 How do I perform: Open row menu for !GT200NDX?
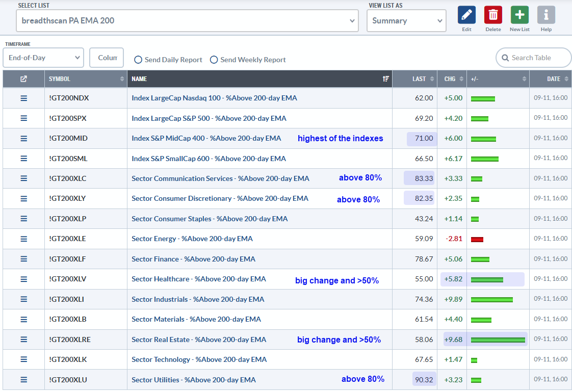coord(23,98)
